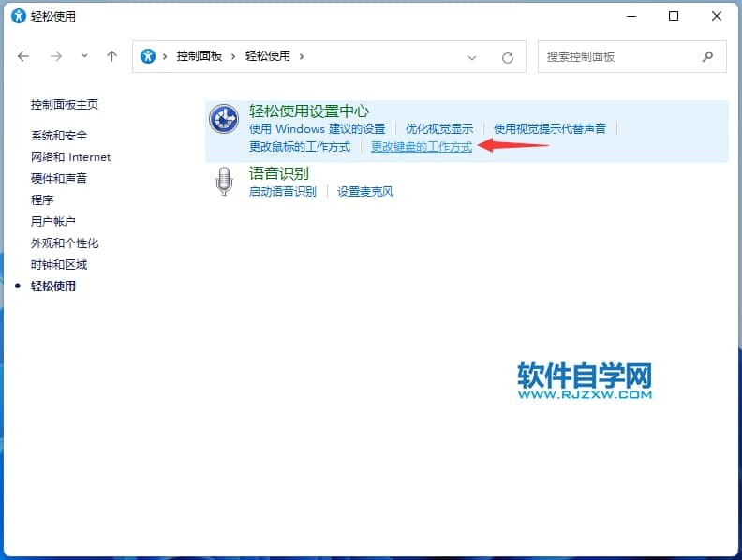Open 更改键盘的工作方式 link
The width and height of the screenshot is (742, 560).
[422, 147]
